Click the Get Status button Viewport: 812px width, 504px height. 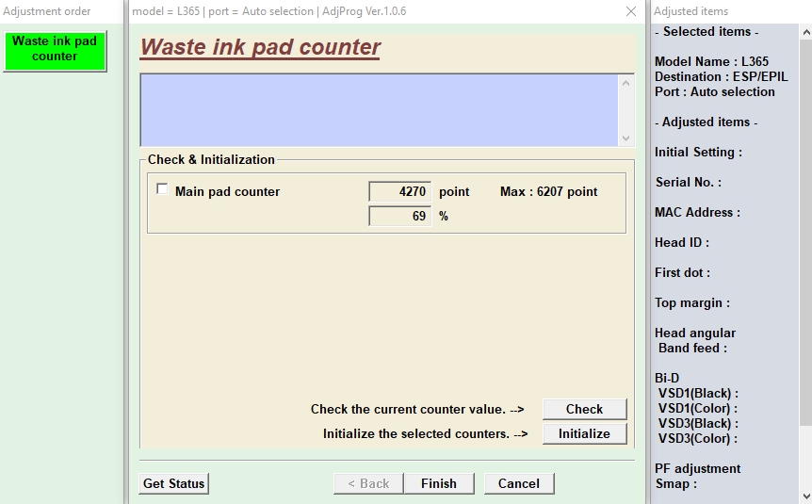click(x=173, y=483)
